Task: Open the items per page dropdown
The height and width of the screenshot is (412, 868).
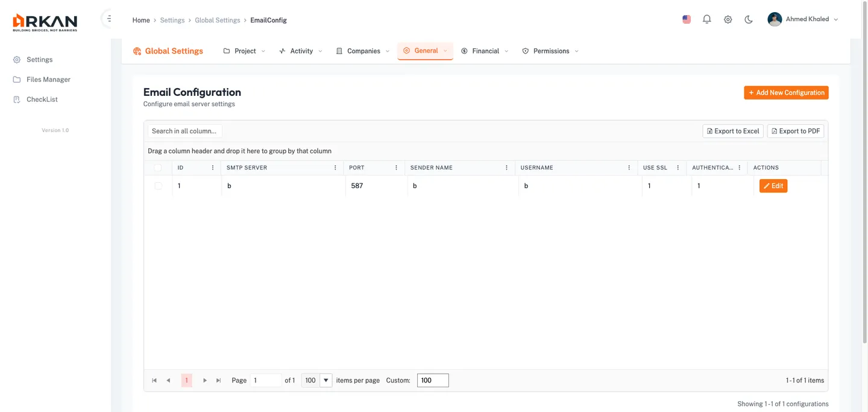Action: (325, 380)
